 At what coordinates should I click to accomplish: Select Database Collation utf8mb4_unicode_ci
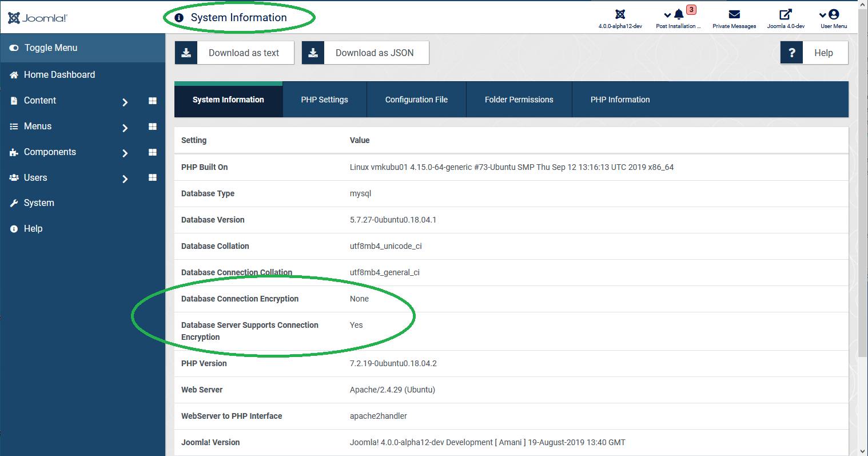pos(386,246)
